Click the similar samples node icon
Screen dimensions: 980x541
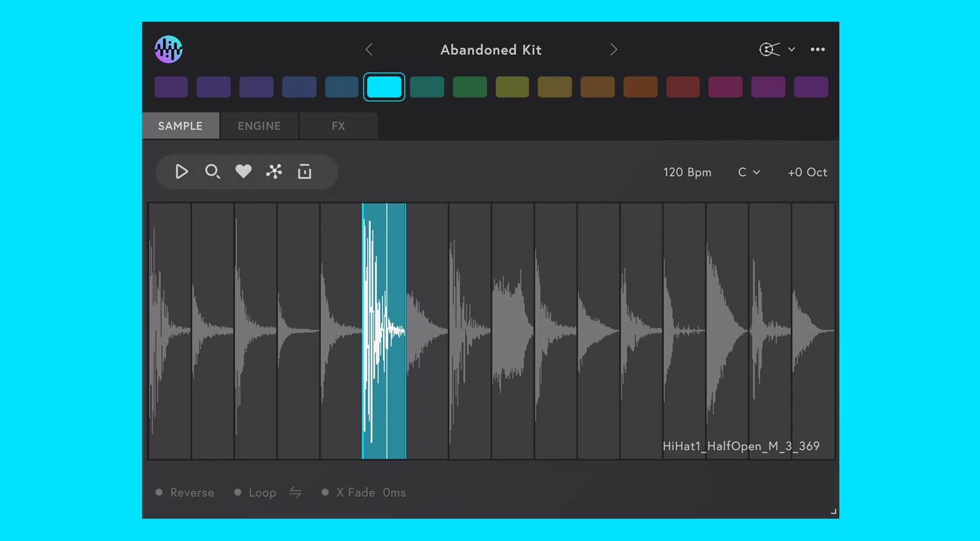point(274,171)
